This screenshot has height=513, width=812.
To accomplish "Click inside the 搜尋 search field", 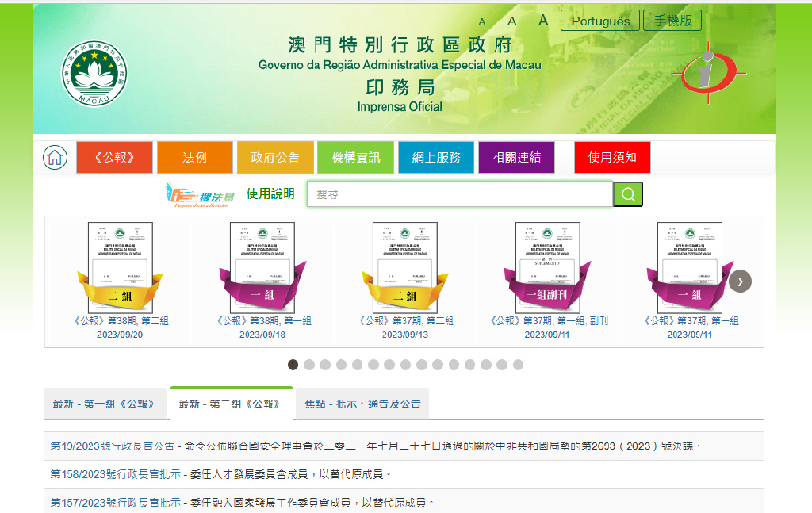I will pos(460,193).
